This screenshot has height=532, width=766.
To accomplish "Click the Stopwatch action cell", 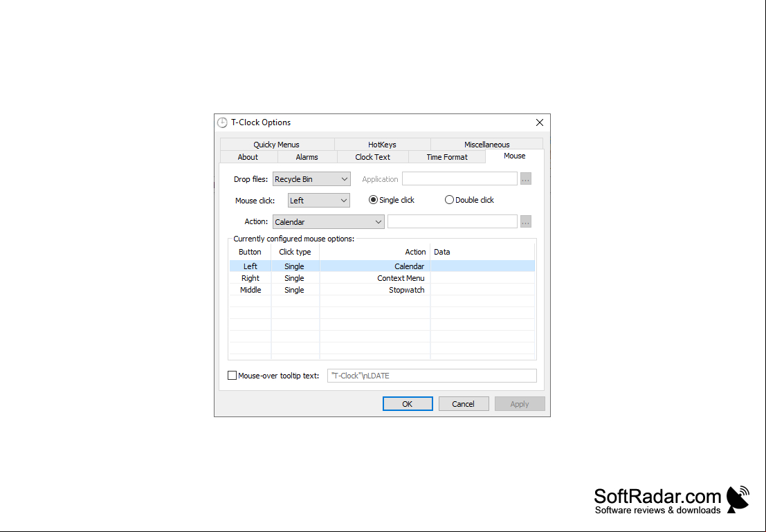I will point(374,290).
